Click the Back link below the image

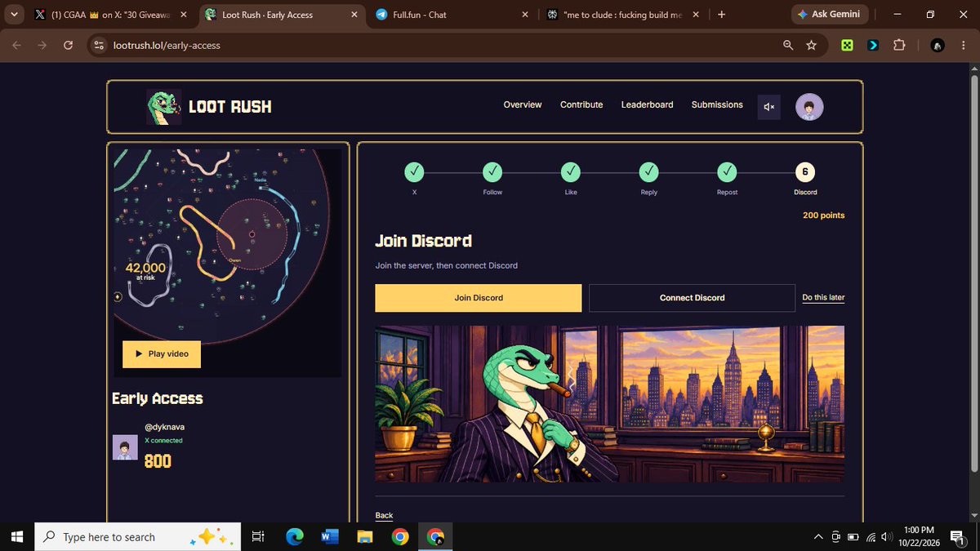click(x=384, y=515)
